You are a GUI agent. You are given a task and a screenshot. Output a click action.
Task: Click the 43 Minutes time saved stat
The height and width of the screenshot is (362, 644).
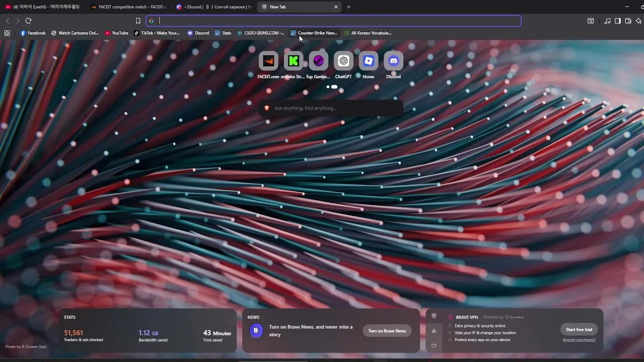[x=217, y=336]
